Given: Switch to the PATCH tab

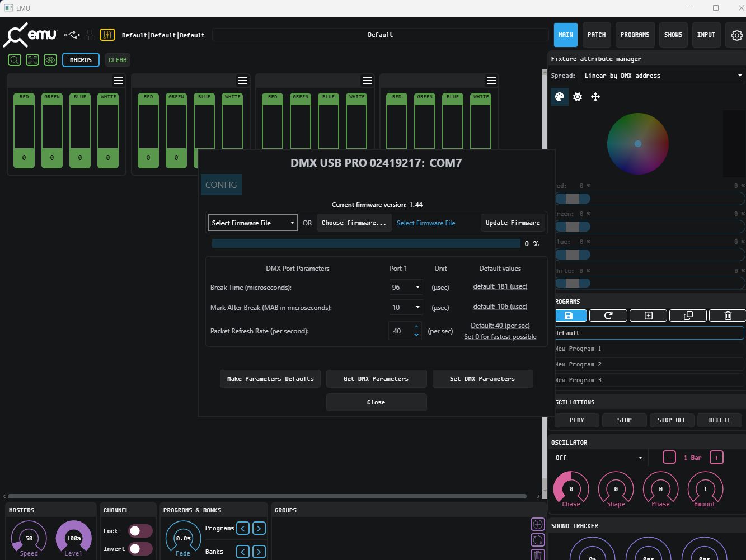Looking at the screenshot, I should click(597, 35).
